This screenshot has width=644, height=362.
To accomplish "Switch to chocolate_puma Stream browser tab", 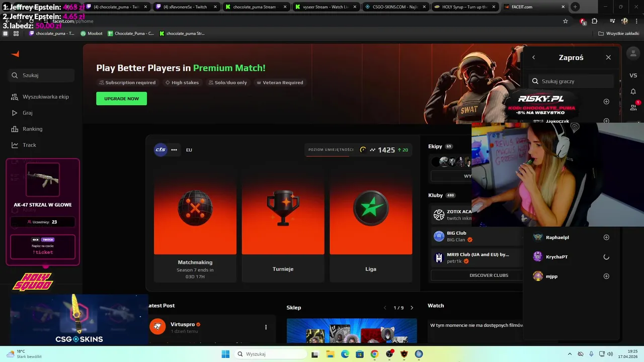I will [256, 7].
